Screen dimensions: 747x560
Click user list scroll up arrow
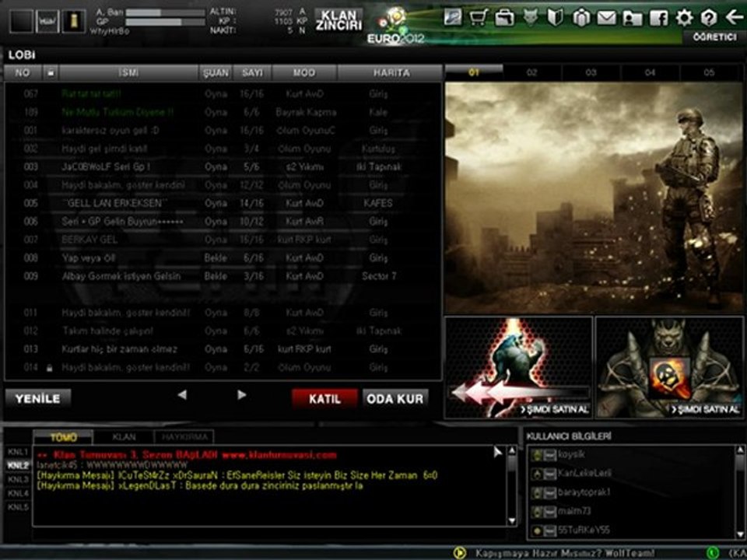740,450
